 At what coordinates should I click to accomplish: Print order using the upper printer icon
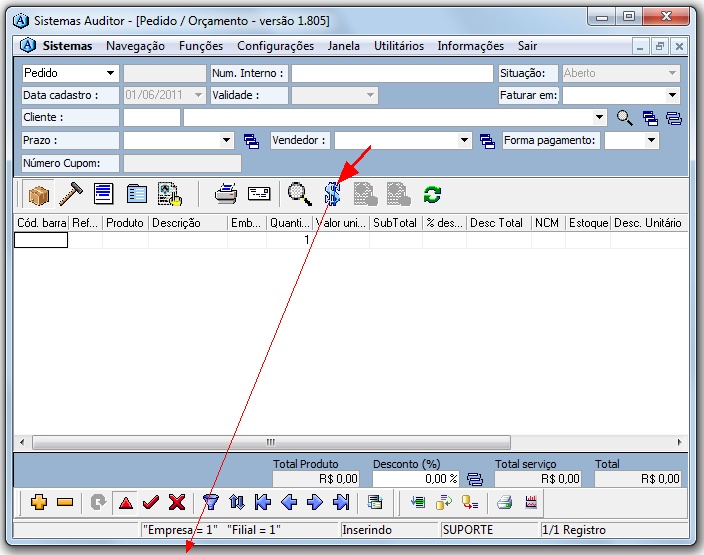point(226,194)
